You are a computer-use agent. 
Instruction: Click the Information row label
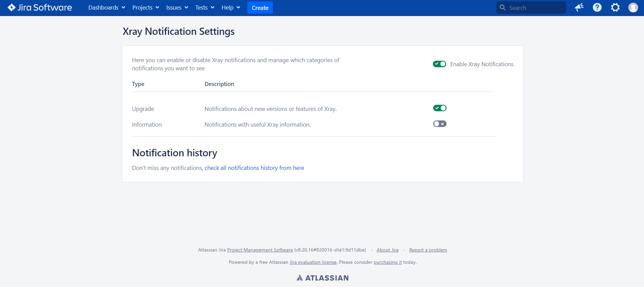click(x=147, y=125)
